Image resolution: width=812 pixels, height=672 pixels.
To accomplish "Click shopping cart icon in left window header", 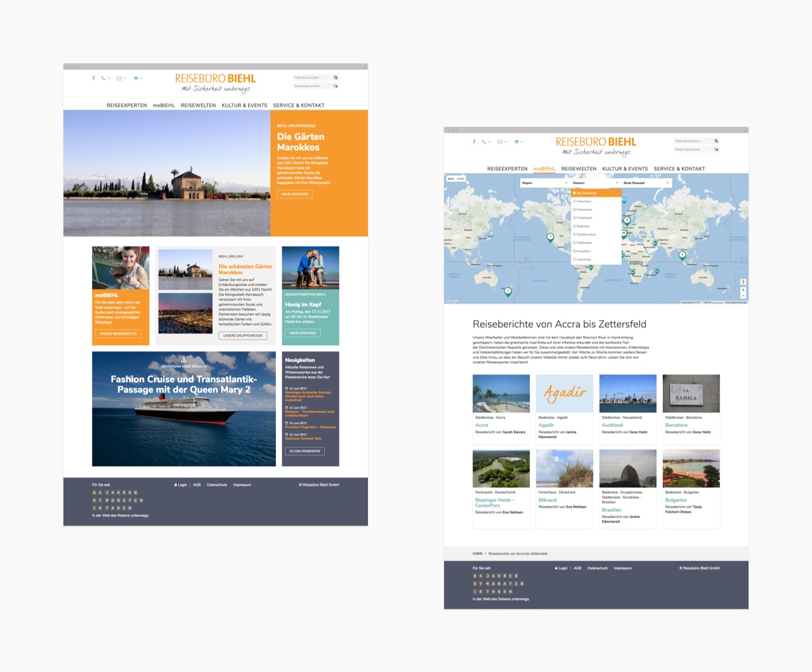I will pos(136,79).
